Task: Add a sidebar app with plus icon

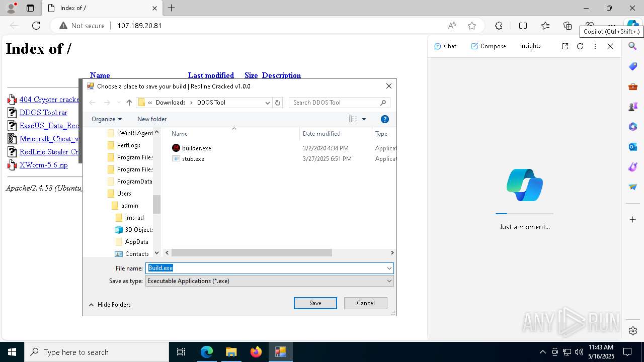Action: coord(633,219)
